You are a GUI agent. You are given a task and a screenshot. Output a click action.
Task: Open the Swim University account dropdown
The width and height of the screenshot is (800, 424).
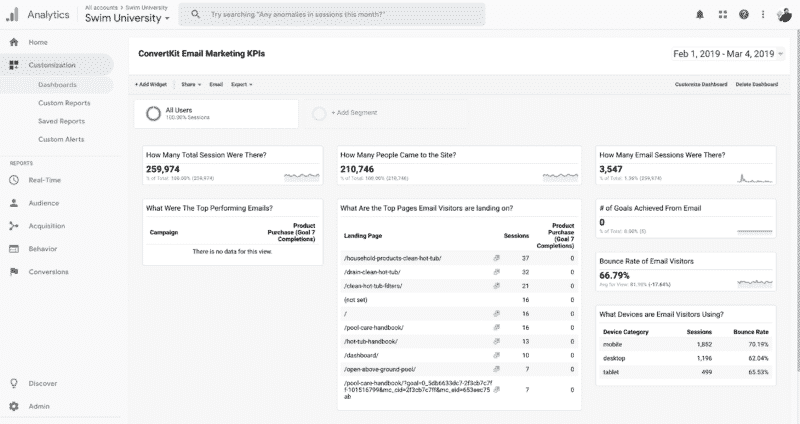coord(127,18)
